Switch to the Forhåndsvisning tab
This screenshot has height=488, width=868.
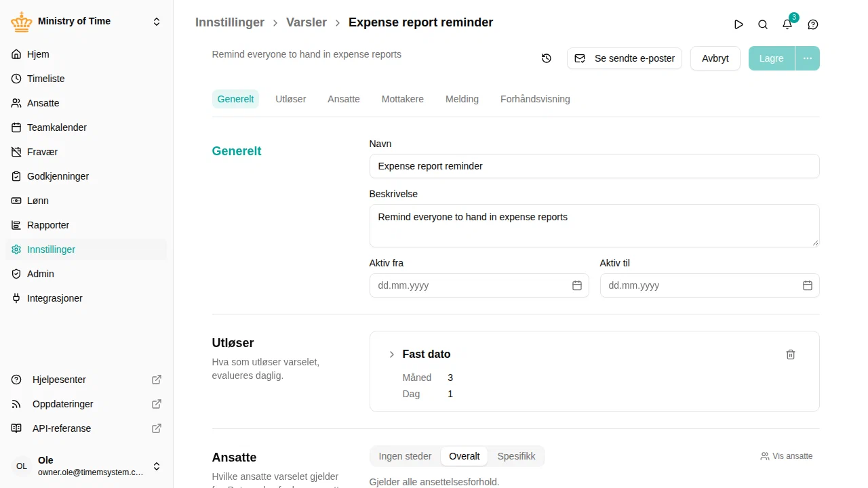[x=535, y=99]
